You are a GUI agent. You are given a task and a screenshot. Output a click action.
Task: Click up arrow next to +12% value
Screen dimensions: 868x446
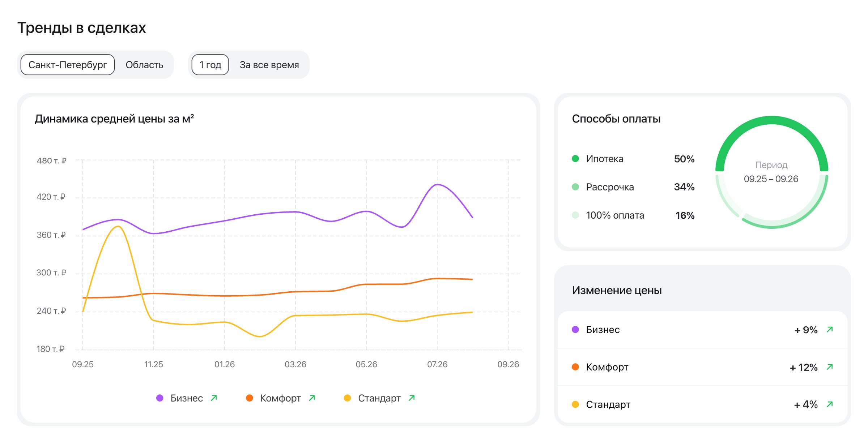pyautogui.click(x=830, y=367)
